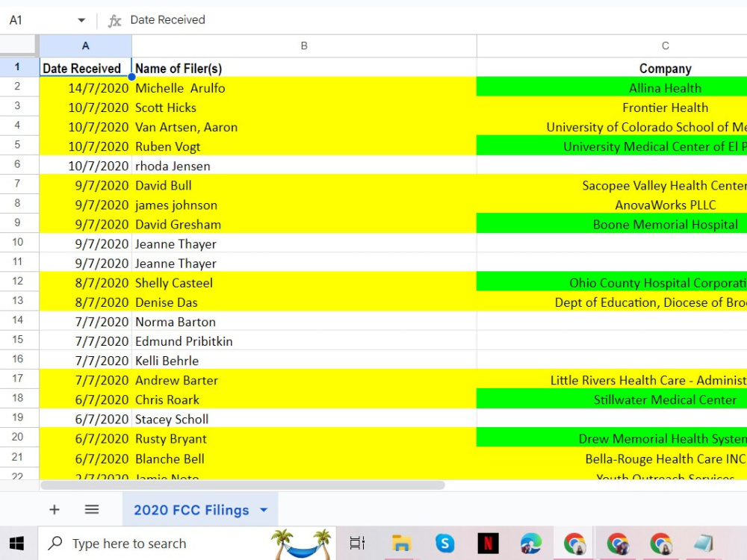Open the Windows Start menu
Screen dimensions: 747x560
tap(16, 544)
